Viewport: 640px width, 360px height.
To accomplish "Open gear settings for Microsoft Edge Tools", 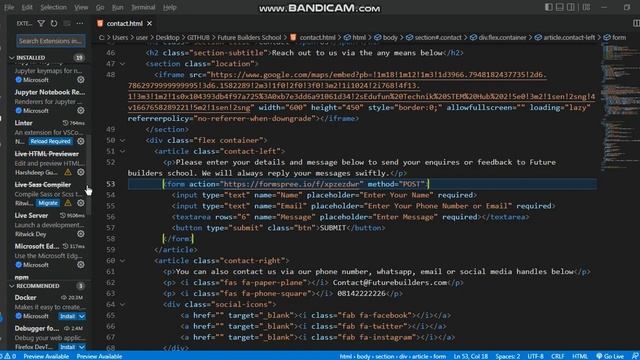I will pos(81,265).
